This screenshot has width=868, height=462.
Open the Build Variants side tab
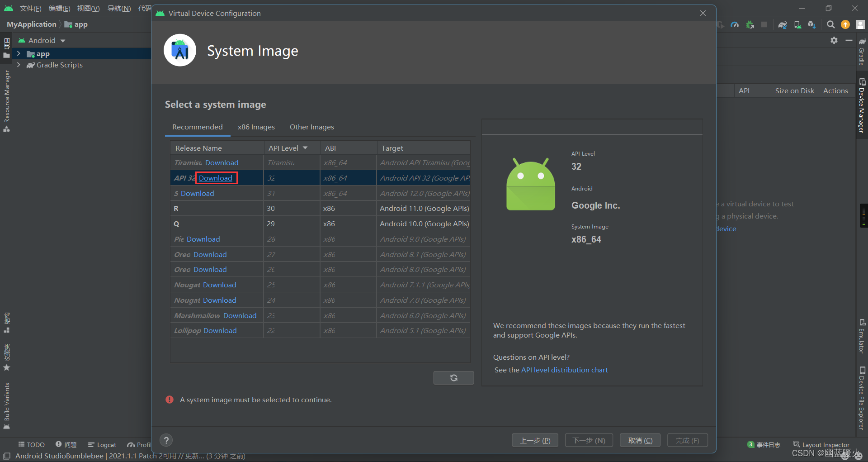[6, 406]
